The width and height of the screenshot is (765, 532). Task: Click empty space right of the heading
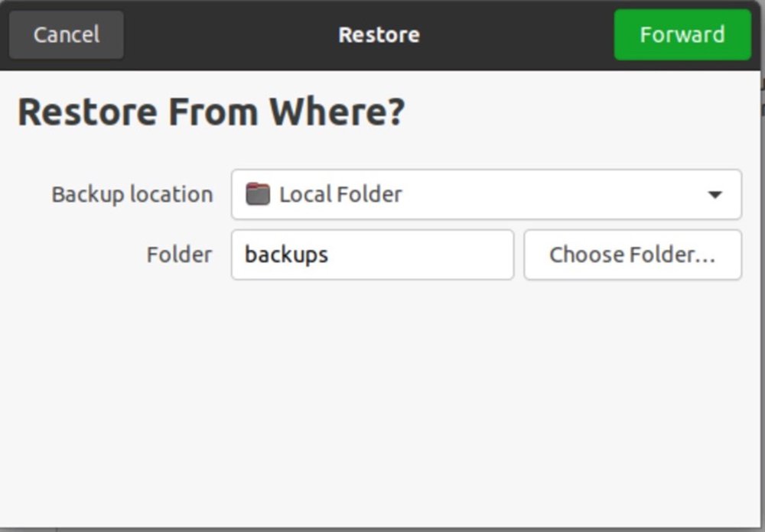tap(581, 112)
